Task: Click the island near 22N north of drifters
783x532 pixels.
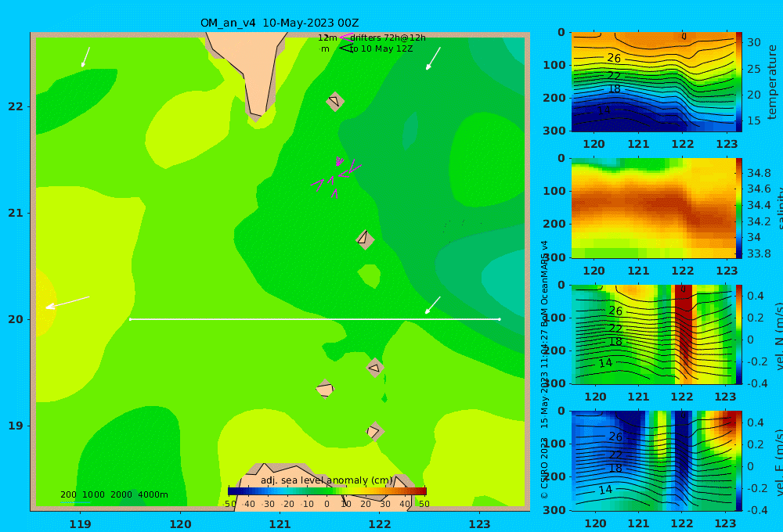Action: pos(335,101)
